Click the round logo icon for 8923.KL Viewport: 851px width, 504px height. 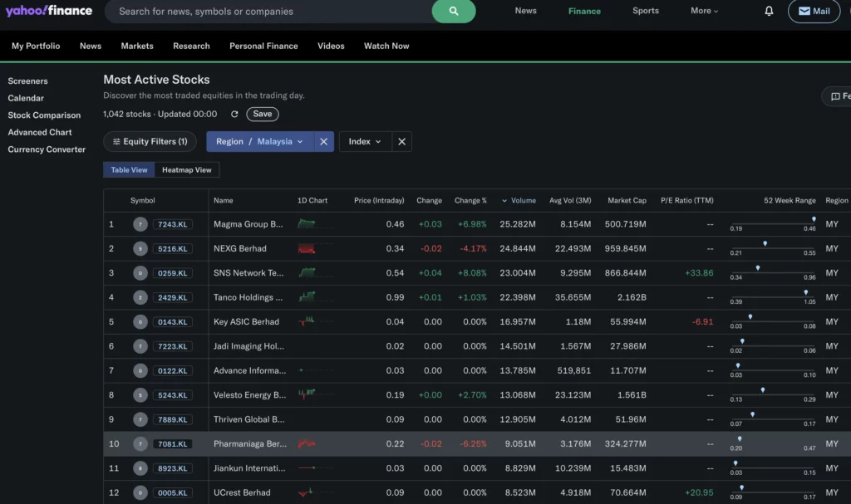tap(140, 468)
